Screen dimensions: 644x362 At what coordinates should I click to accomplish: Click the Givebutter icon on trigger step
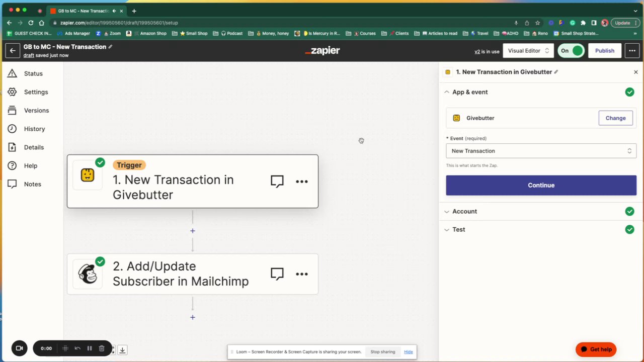88,175
